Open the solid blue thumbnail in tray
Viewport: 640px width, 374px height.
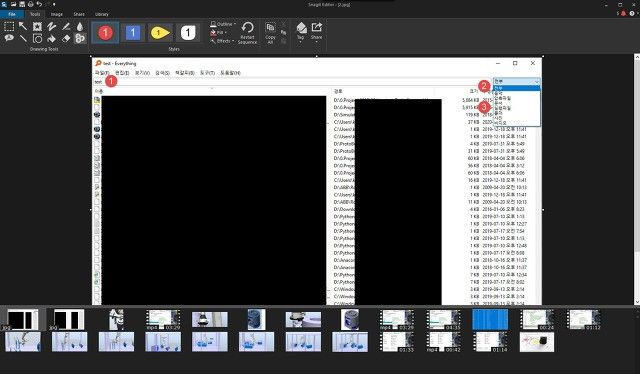490,319
